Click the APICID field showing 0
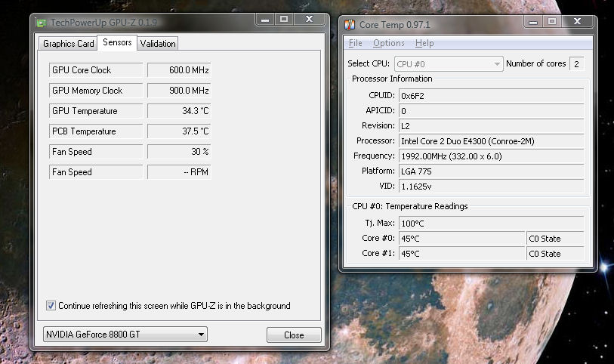614x364 pixels. pos(492,111)
